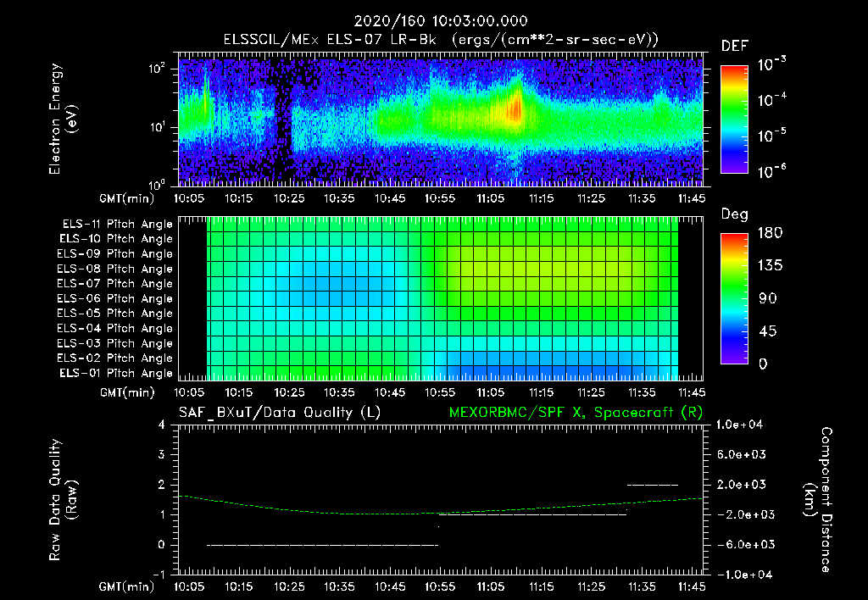This screenshot has width=868, height=600.
Task: Click the red peak in the spectrogram
Action: click(x=515, y=108)
